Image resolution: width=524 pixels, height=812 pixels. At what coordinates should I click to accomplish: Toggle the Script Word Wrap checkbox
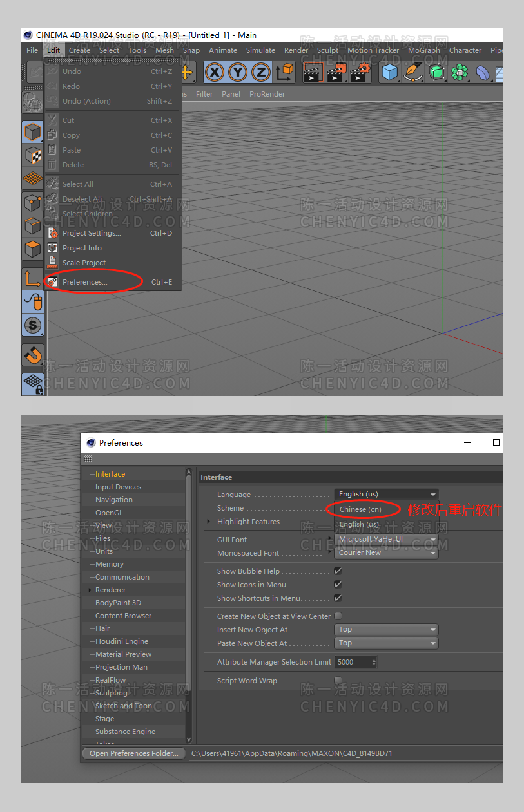tap(338, 681)
